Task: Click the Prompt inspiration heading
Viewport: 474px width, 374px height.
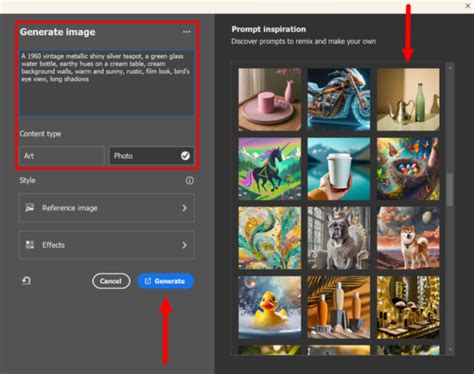Action: click(269, 29)
